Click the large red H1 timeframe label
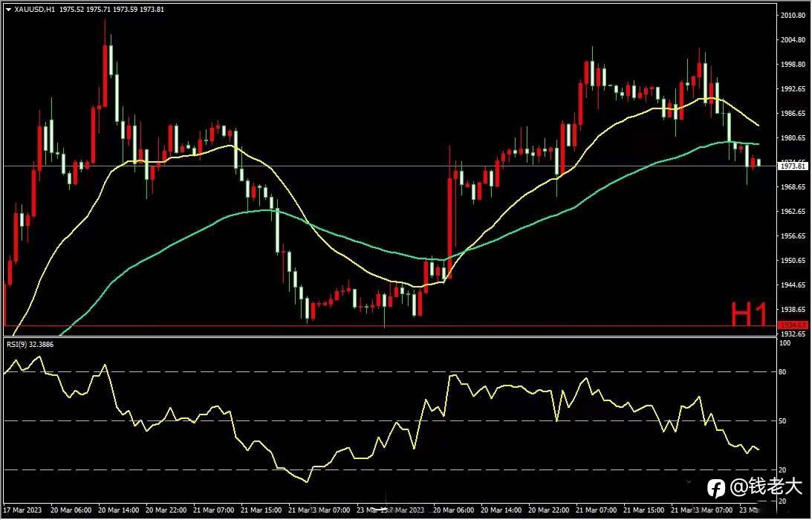 (x=749, y=314)
